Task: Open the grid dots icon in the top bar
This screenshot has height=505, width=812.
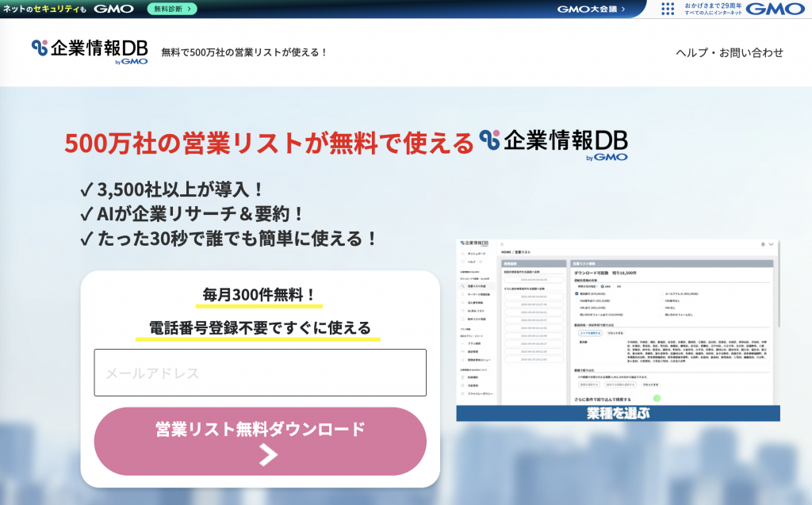Action: (668, 9)
